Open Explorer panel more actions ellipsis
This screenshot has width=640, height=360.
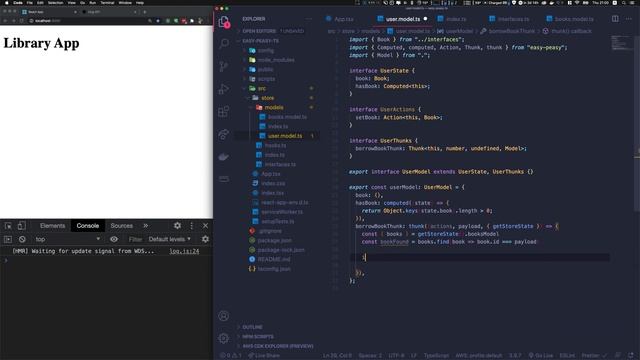pos(309,19)
